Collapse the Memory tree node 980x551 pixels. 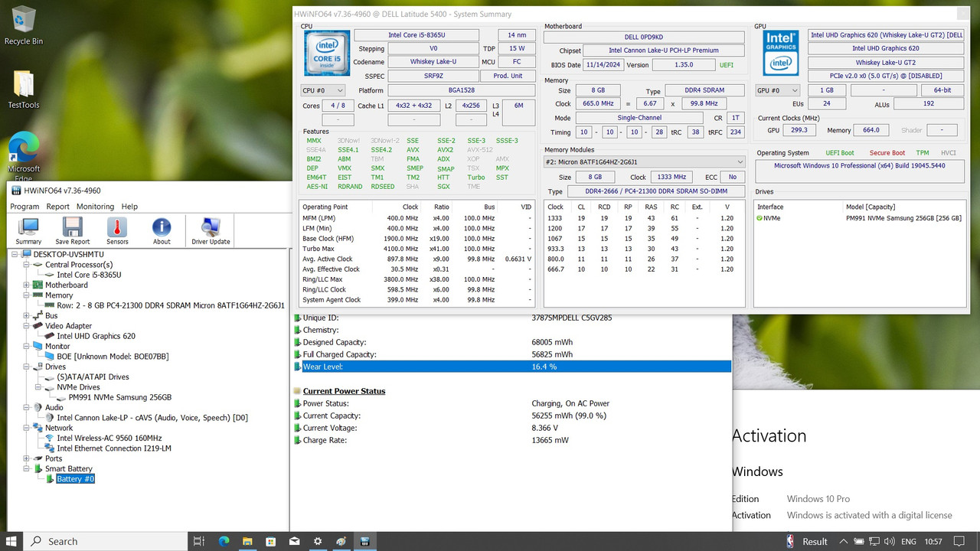click(x=27, y=295)
